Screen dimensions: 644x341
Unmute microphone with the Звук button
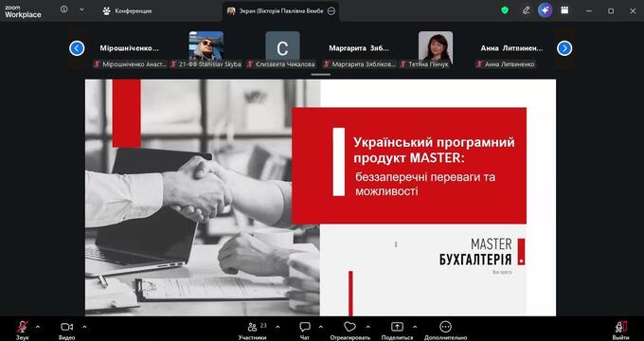pos(22,330)
